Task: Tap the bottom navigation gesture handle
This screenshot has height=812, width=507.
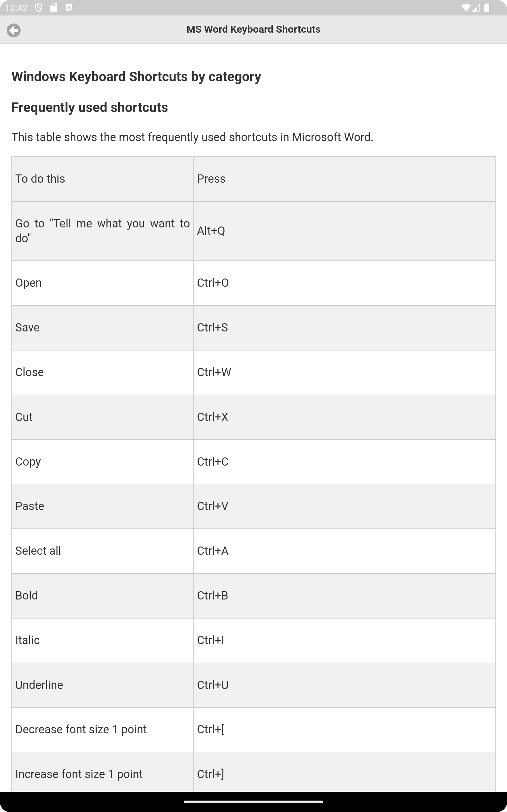Action: pos(253,802)
